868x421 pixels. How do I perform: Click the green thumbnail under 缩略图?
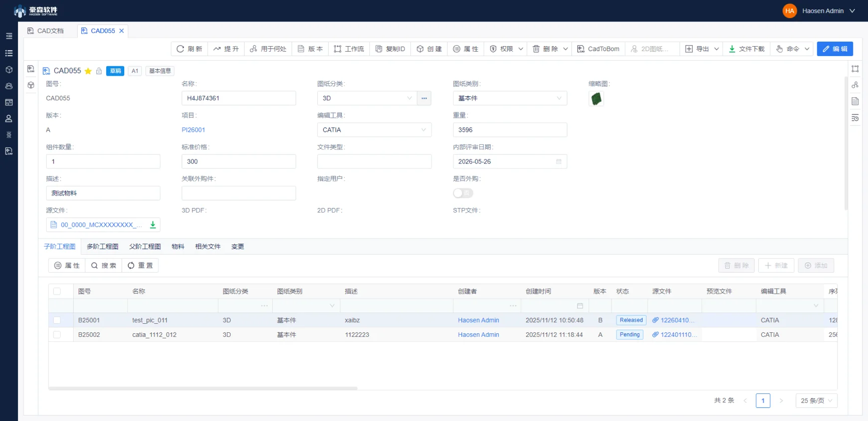click(x=596, y=99)
